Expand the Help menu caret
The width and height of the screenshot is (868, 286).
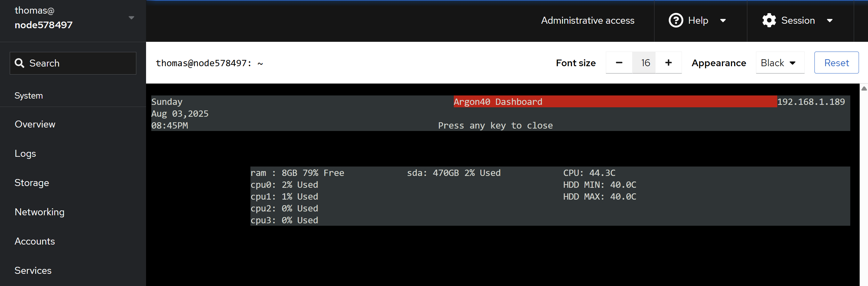[x=723, y=21]
